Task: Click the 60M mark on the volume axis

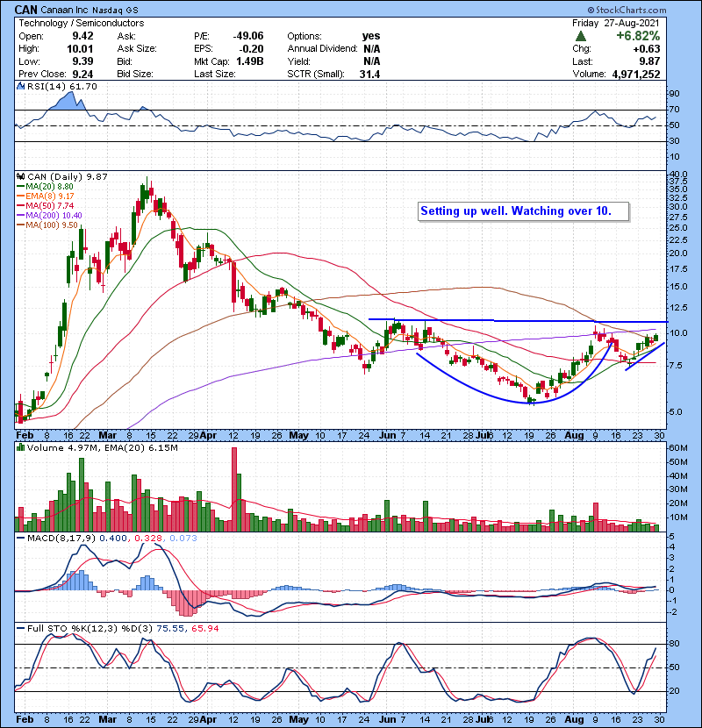Action: pyautogui.click(x=677, y=448)
